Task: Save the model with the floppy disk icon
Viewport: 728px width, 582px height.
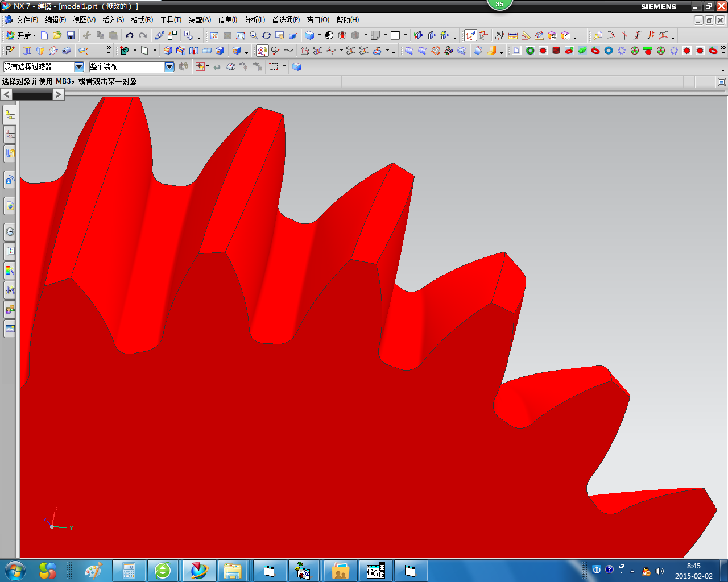Action: coord(71,35)
